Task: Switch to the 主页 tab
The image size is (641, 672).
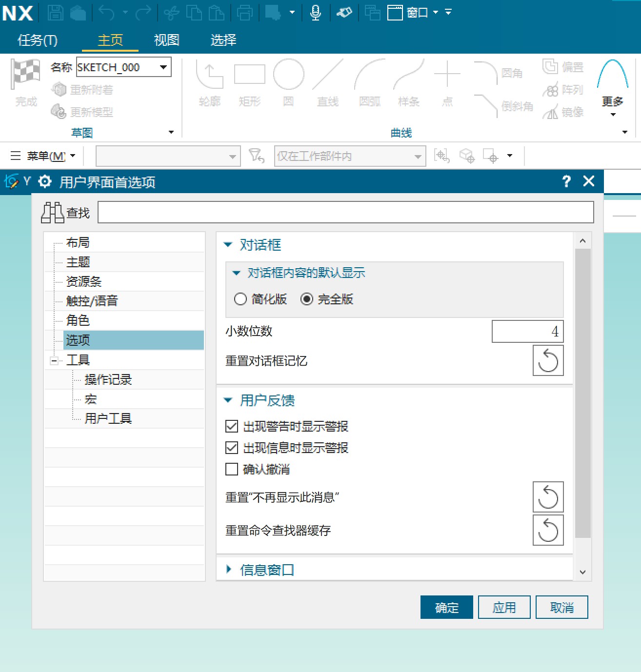Action: [x=110, y=40]
